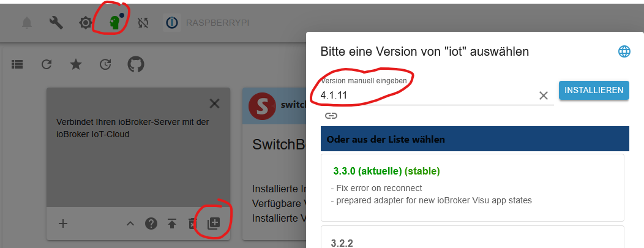Click the sync disabled arrows icon
This screenshot has height=248, width=644.
tap(143, 23)
